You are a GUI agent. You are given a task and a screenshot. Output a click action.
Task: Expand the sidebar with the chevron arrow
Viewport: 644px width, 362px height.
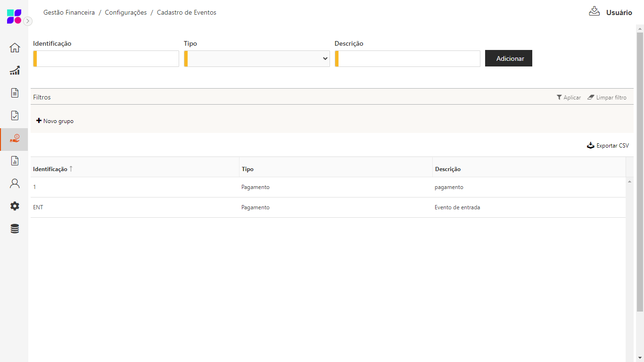tap(28, 21)
